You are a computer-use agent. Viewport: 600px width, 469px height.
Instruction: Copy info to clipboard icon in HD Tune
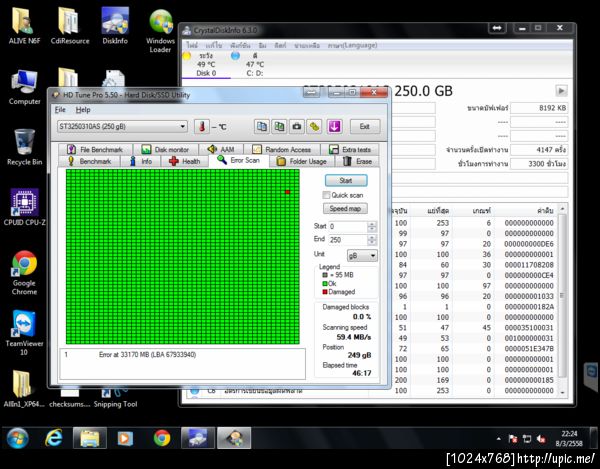[262, 127]
